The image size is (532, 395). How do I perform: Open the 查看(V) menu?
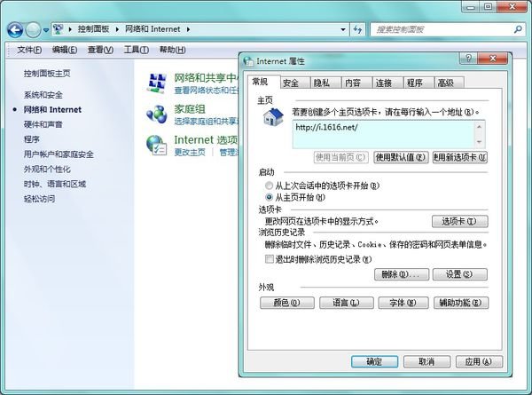pos(100,50)
